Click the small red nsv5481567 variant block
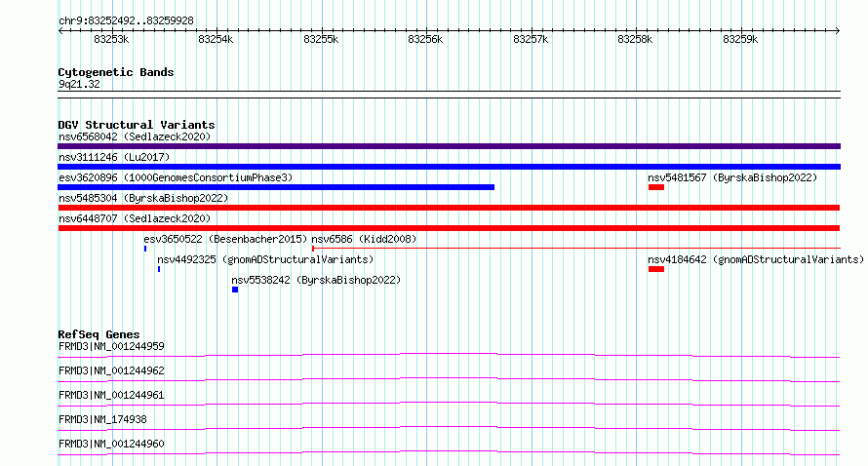This screenshot has height=466, width=868. pyautogui.click(x=656, y=187)
